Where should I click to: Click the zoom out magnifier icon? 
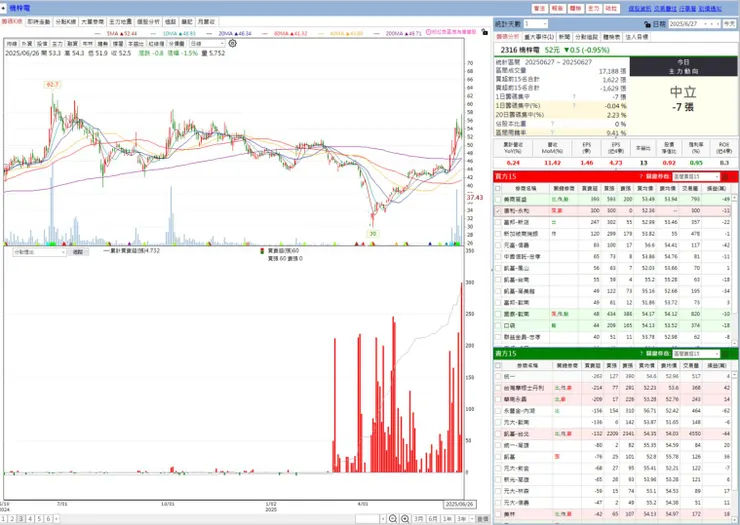(x=393, y=519)
